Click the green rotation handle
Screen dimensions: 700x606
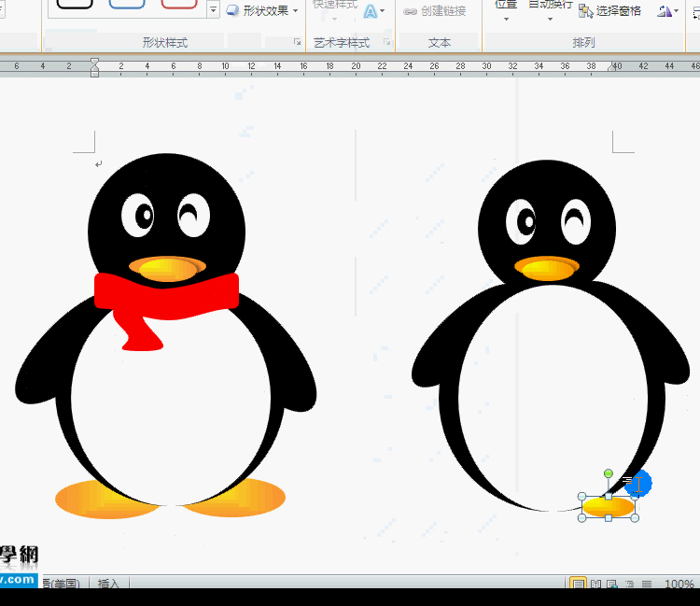(608, 472)
